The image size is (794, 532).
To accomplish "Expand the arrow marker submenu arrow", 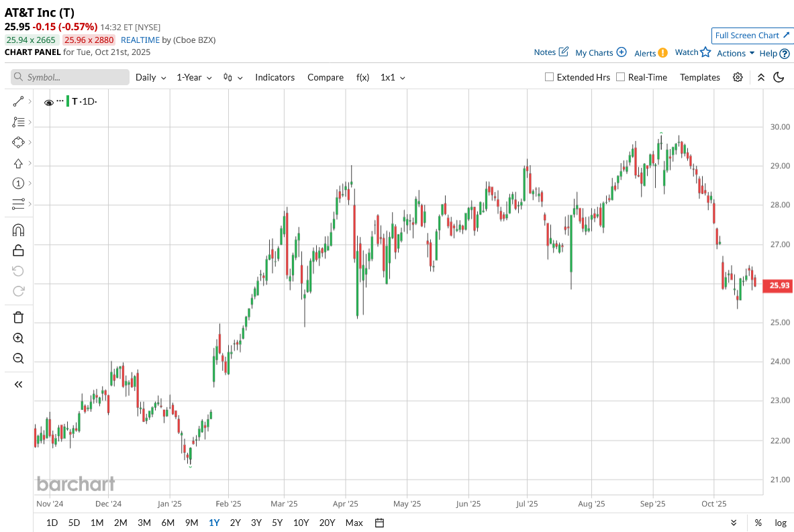I will [30, 163].
